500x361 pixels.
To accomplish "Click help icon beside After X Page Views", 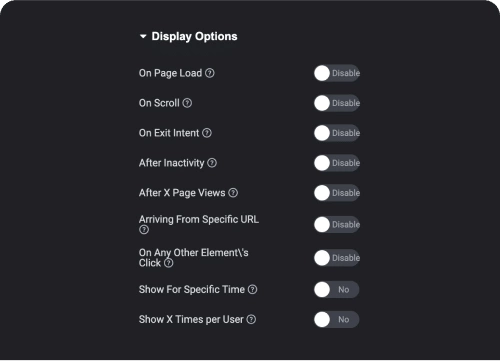I will point(233,193).
